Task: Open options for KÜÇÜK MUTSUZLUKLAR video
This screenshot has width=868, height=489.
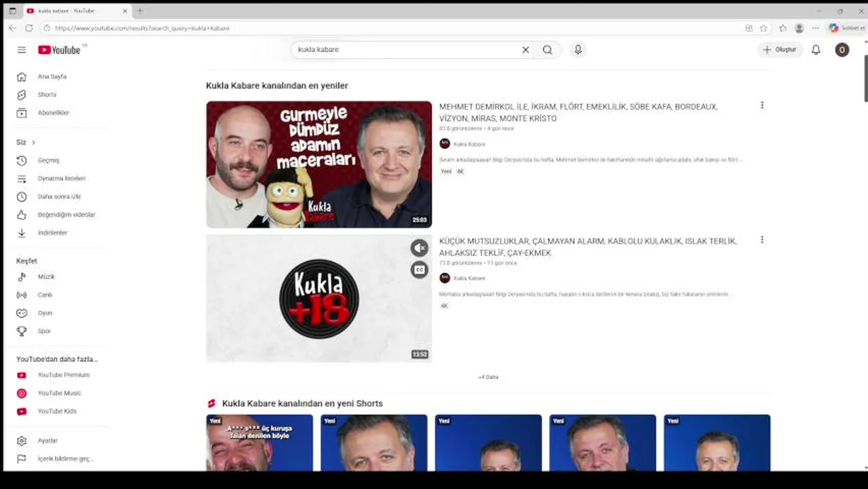Action: (761, 240)
